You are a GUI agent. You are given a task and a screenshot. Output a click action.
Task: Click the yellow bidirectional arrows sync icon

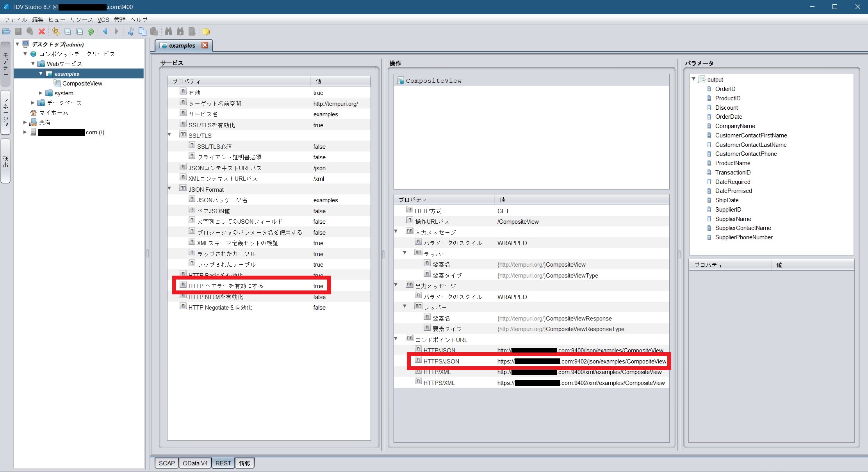pyautogui.click(x=56, y=32)
